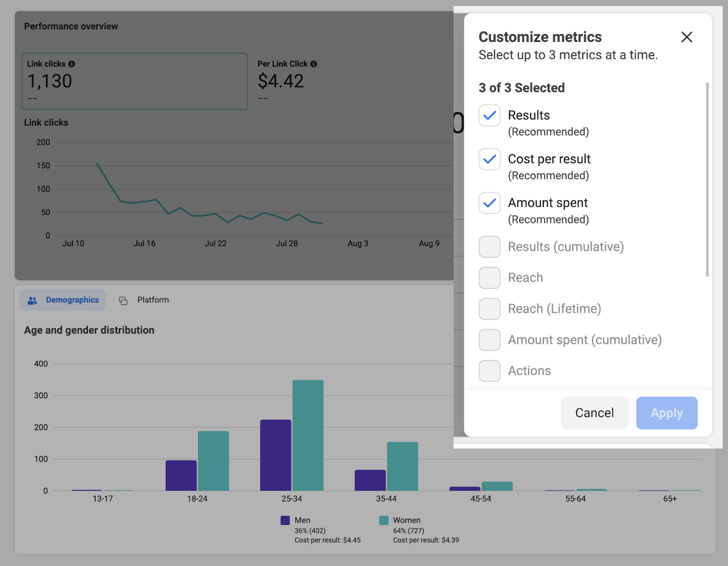Click the Per Link Click info icon
Screen dimensions: 728x566
click(x=313, y=64)
